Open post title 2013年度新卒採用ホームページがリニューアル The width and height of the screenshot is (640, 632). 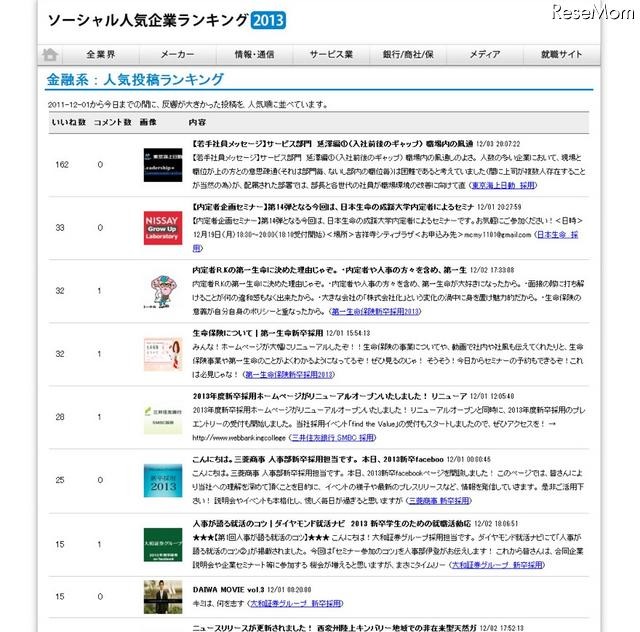tap(329, 396)
